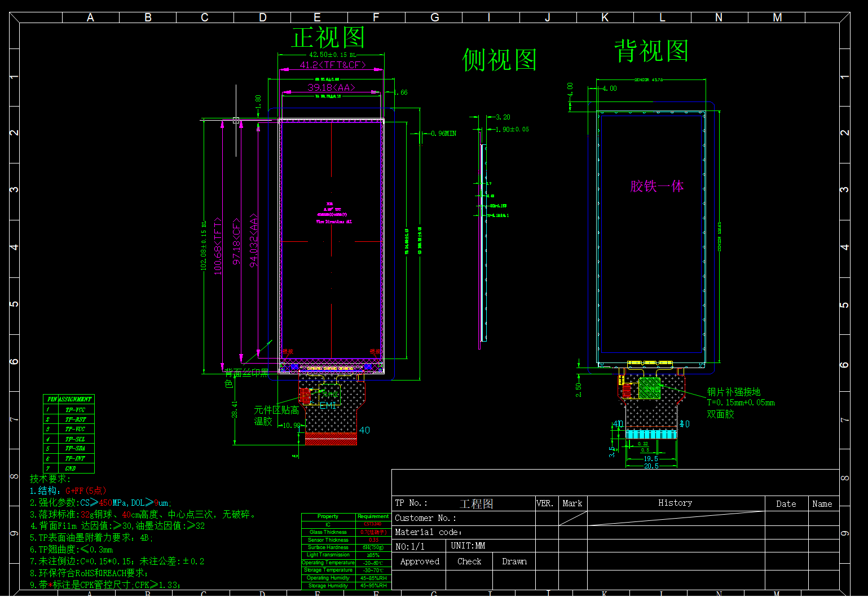Click note 8 RoHS和REACH line
868x597 pixels.
point(89,573)
